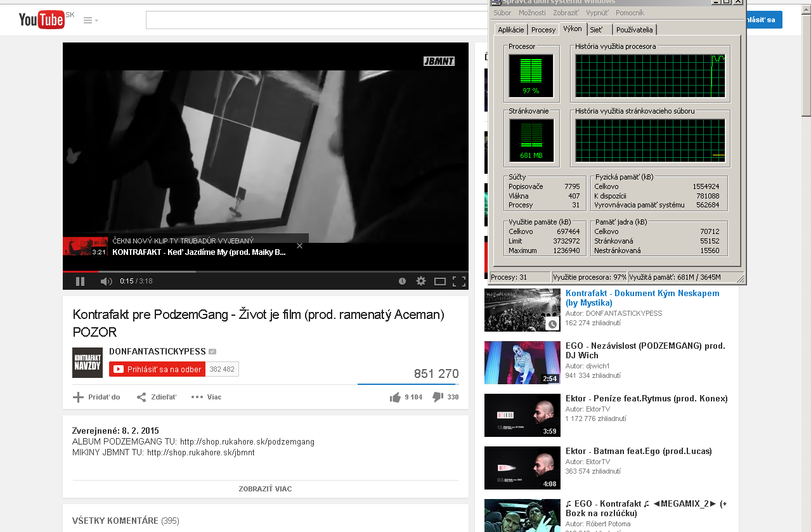This screenshot has height=532, width=811.
Task: Click 'Prihlásiť sa na odber' subscribe button
Action: point(158,369)
